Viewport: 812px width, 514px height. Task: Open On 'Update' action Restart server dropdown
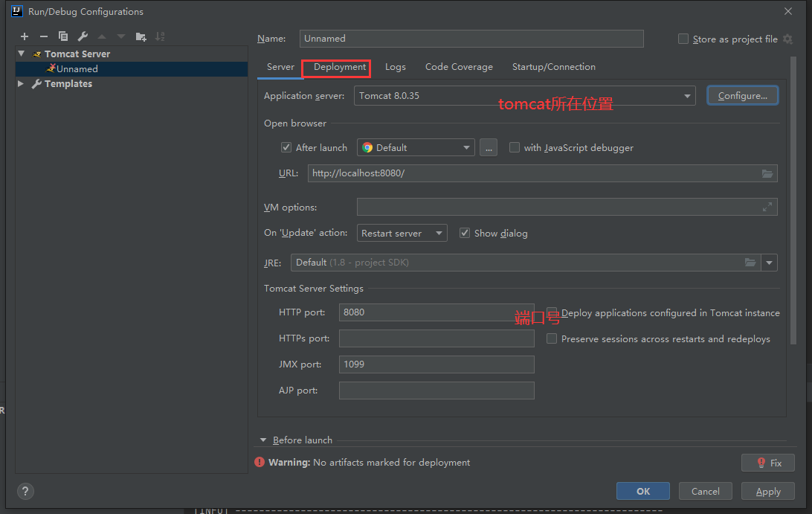click(x=402, y=233)
